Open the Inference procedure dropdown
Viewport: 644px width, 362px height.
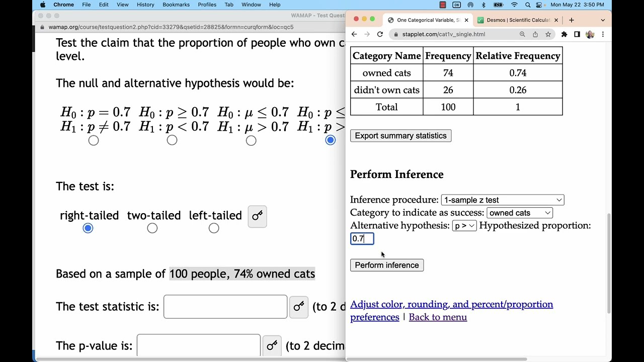[x=502, y=200]
